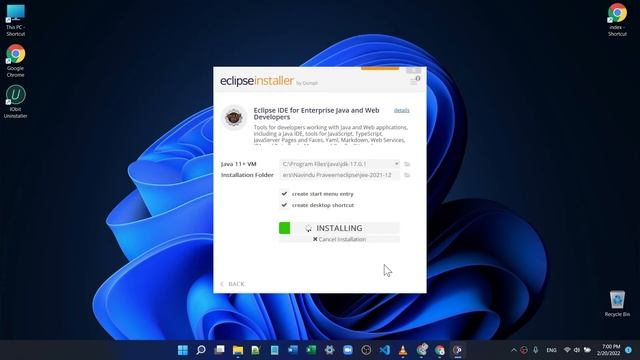This screenshot has height=360, width=640.
Task: Open File Explorer from taskbar
Action: click(238, 350)
